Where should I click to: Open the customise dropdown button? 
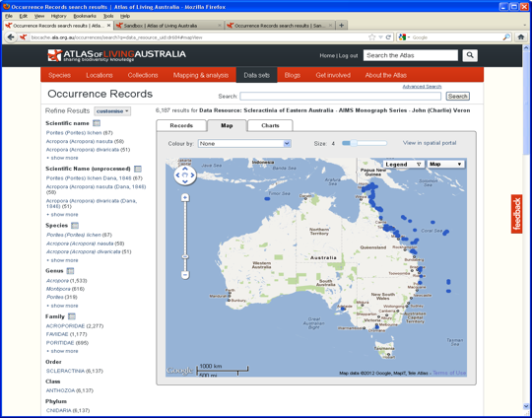[112, 111]
